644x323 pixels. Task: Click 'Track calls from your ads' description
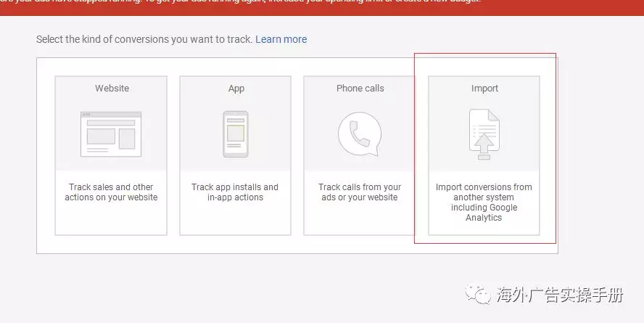(x=360, y=192)
